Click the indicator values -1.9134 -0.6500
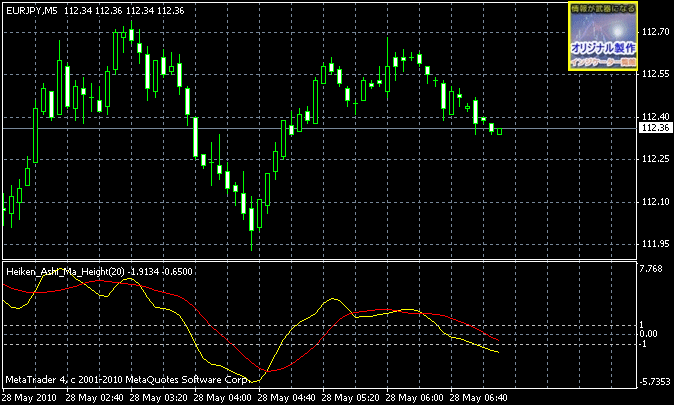The image size is (674, 405). coord(160,272)
